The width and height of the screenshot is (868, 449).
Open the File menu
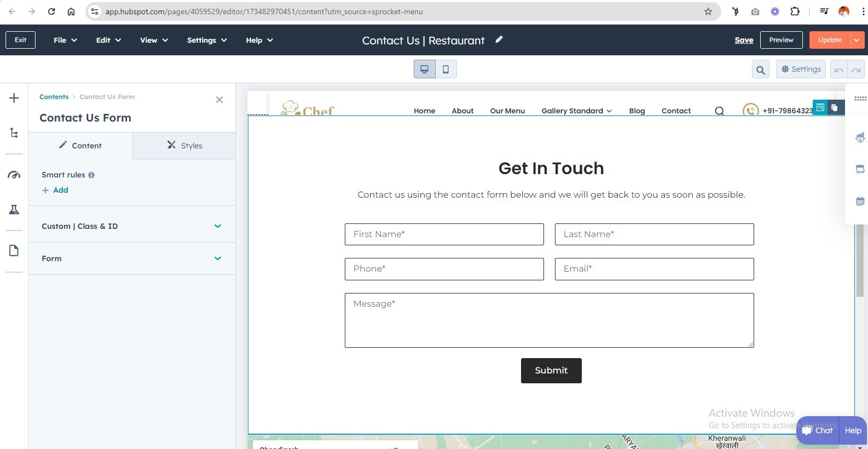(65, 40)
